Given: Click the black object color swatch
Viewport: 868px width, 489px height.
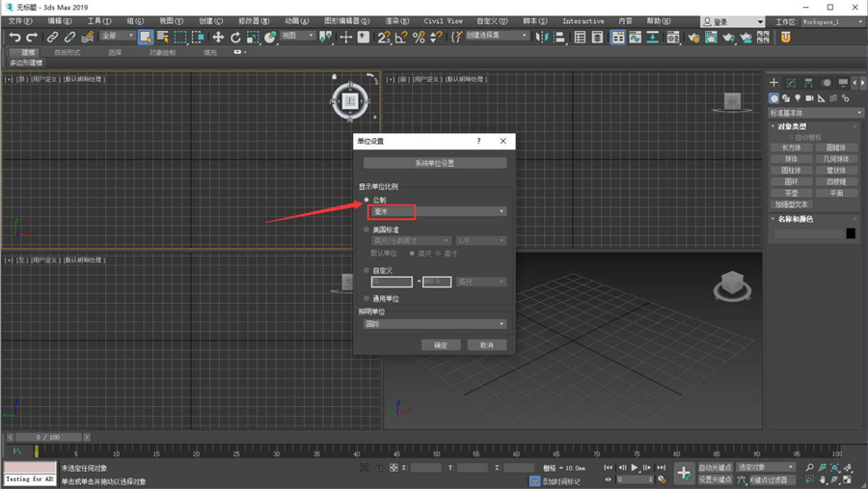Looking at the screenshot, I should click(851, 233).
